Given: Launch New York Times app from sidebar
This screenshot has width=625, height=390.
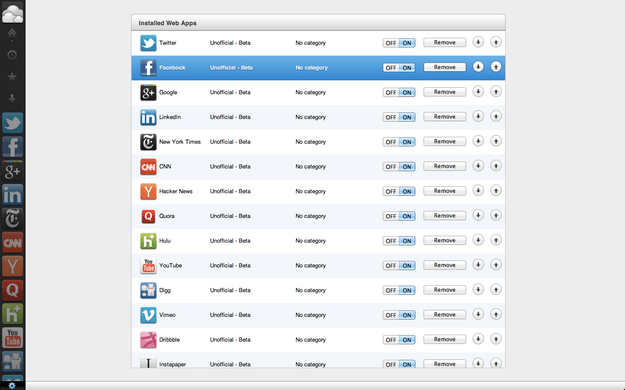Looking at the screenshot, I should pyautogui.click(x=12, y=219).
